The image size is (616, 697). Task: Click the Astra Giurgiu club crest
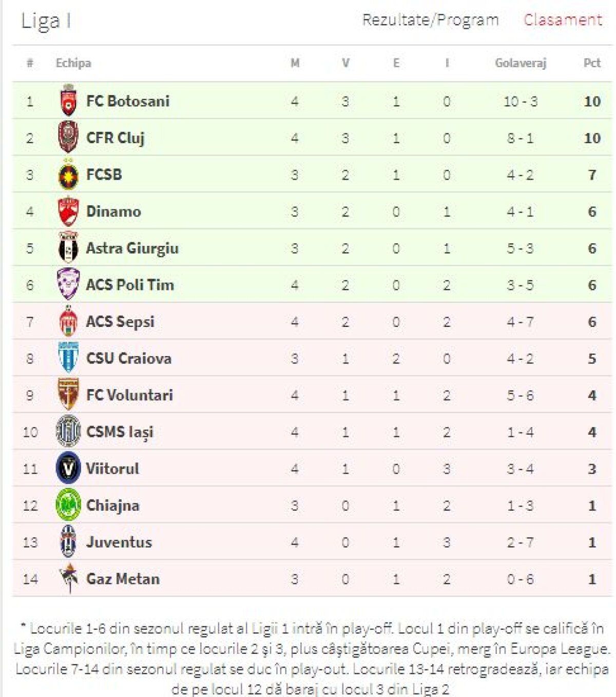point(68,248)
